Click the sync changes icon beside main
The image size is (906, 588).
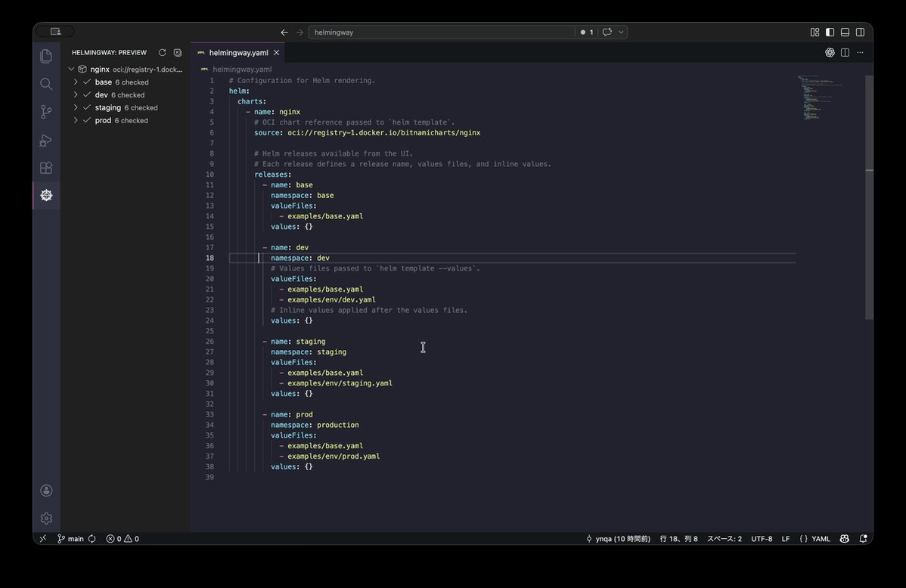click(x=92, y=538)
